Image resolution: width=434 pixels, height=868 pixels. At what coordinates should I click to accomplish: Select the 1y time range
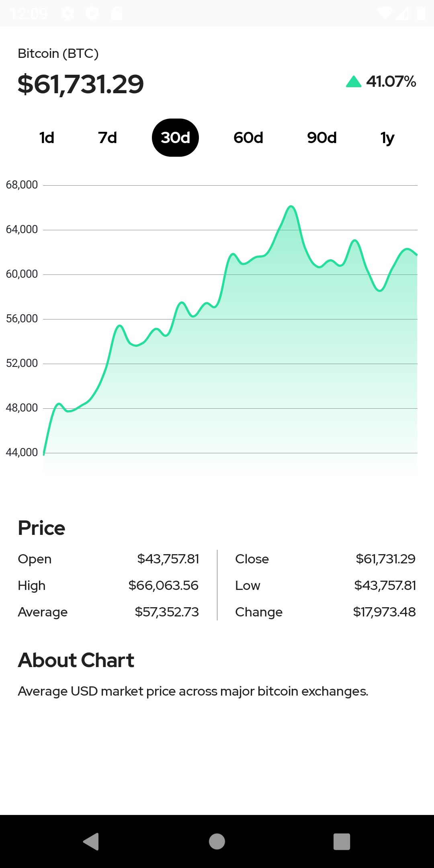click(387, 138)
